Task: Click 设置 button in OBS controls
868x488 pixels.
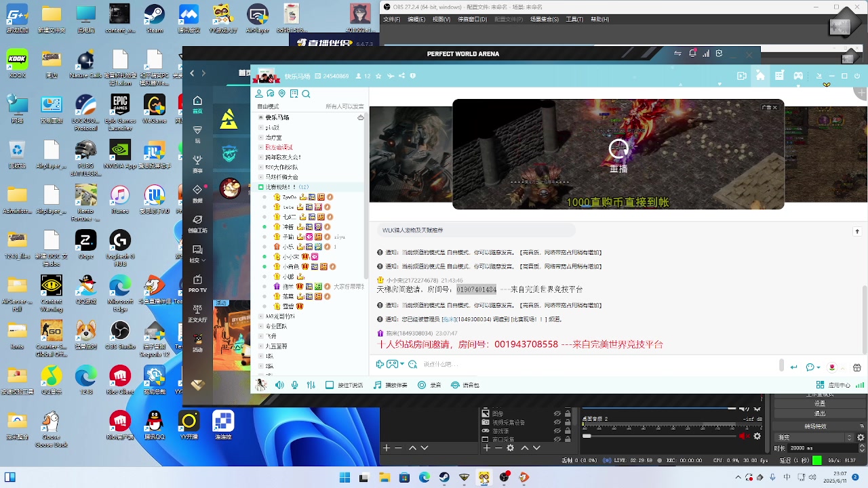Action: tap(820, 405)
